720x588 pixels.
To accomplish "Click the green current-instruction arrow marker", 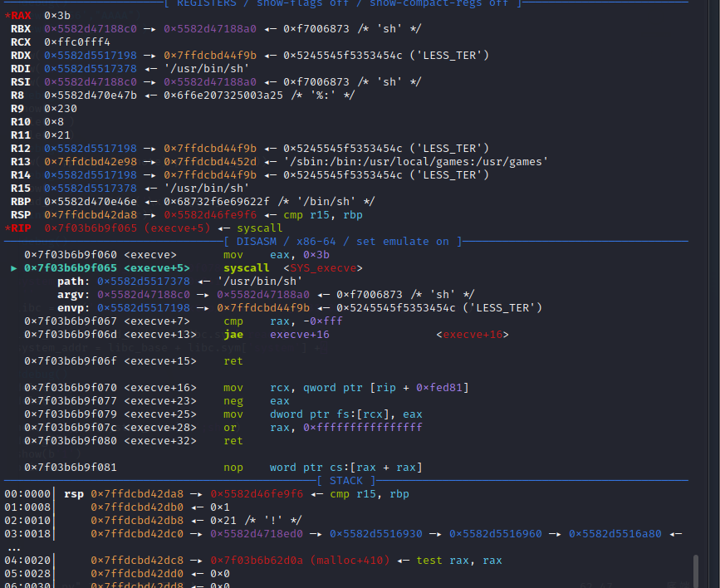I will [14, 268].
